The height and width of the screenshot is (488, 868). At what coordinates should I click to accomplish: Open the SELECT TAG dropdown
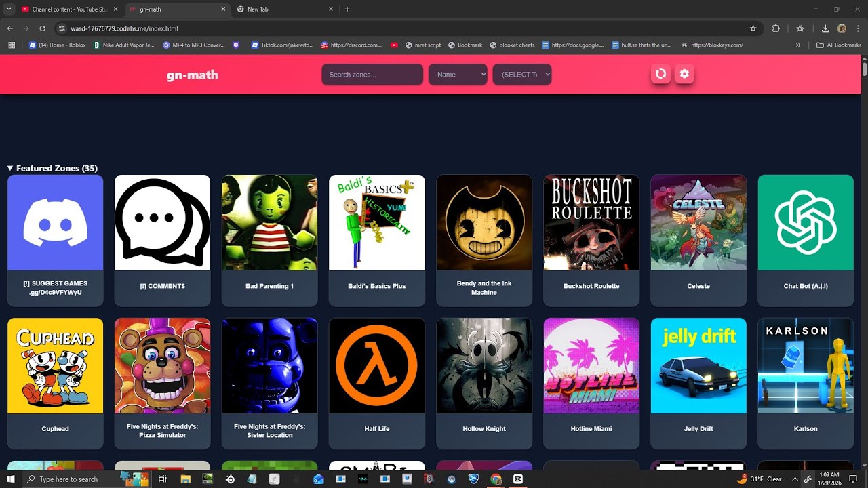522,75
